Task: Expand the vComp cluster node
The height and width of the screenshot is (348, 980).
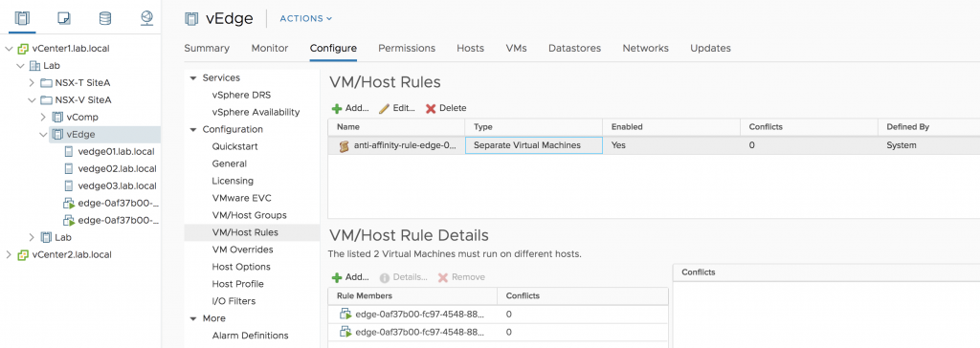Action: [x=43, y=117]
